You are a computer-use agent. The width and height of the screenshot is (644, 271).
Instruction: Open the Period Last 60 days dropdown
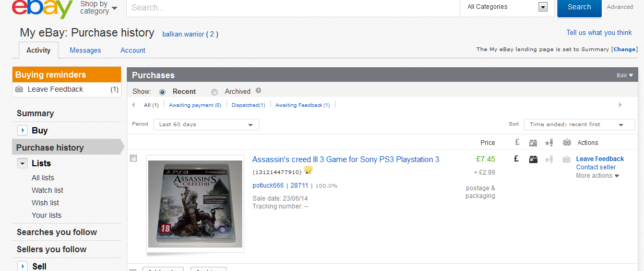coord(206,125)
